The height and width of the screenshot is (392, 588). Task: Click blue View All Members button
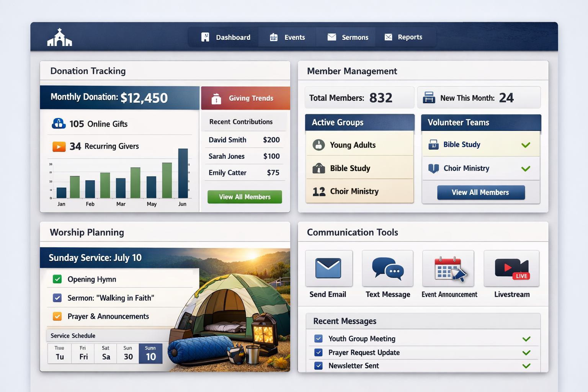point(481,192)
